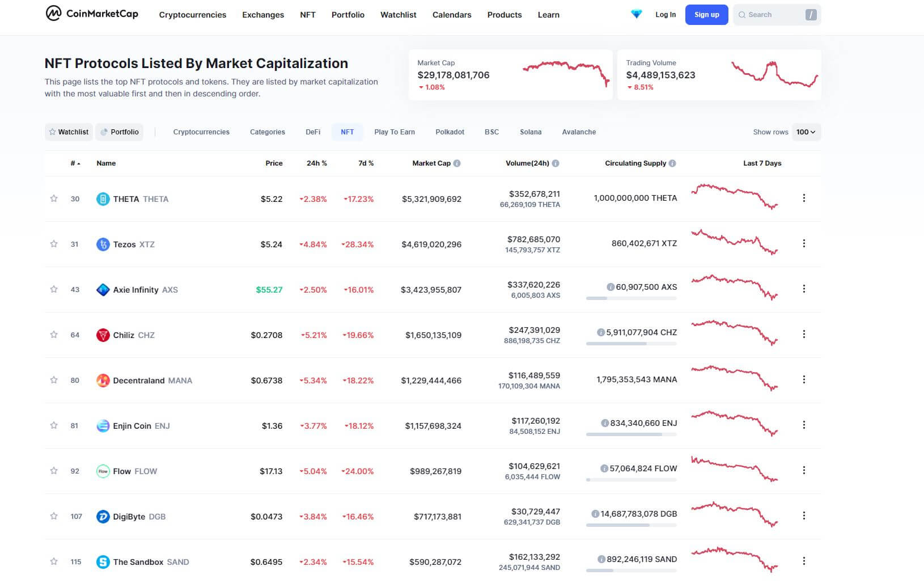The width and height of the screenshot is (924, 583).
Task: Open three-dot menu for Flow row
Action: click(x=804, y=470)
